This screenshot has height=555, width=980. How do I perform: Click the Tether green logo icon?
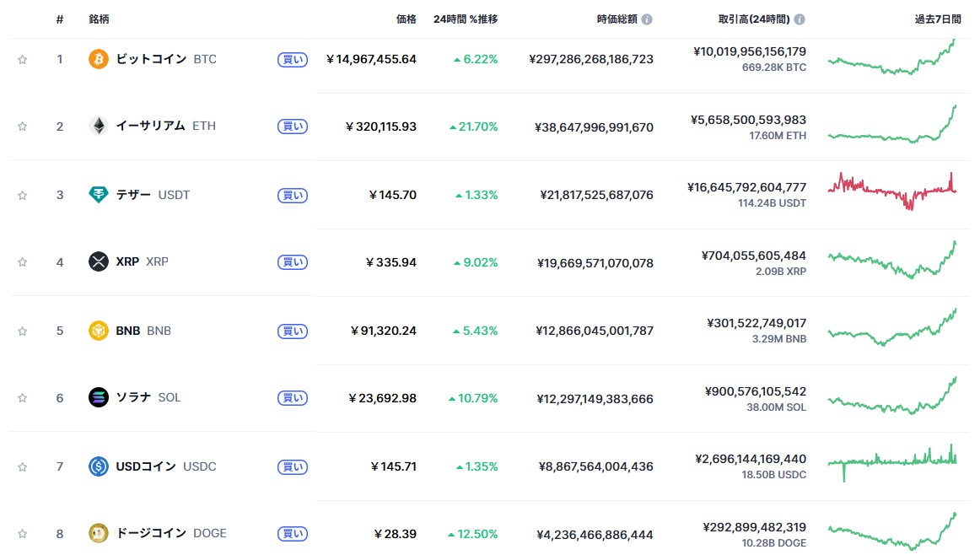(x=98, y=195)
